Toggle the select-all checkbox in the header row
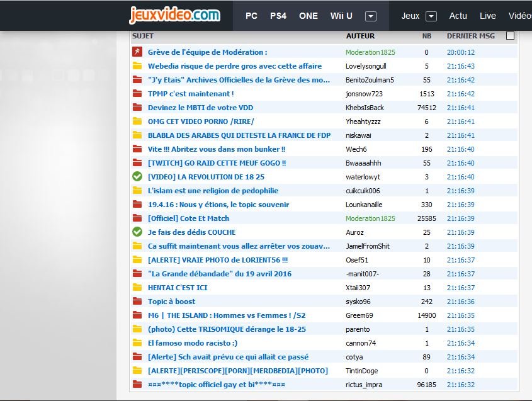 point(510,36)
